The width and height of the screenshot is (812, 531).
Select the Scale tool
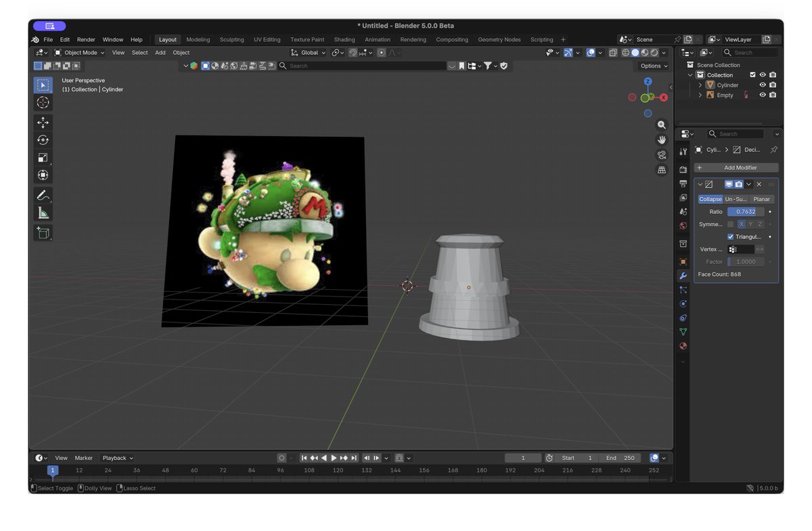(x=43, y=158)
